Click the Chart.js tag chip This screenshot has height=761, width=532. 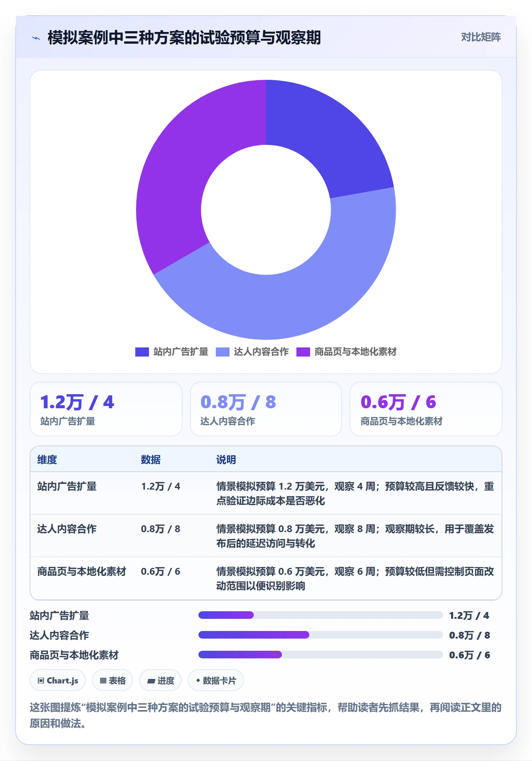click(58, 680)
